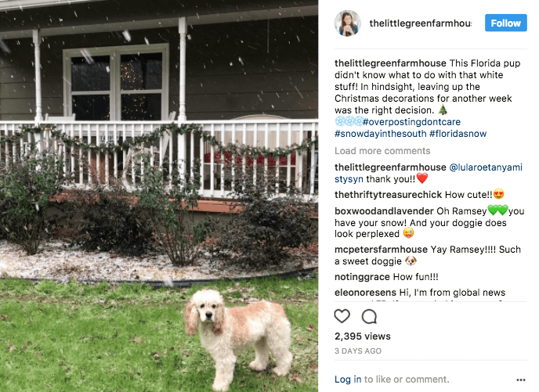Viewport: 539px width, 392px height.
Task: Visit eleonoresens commenter profile
Action: (x=365, y=293)
